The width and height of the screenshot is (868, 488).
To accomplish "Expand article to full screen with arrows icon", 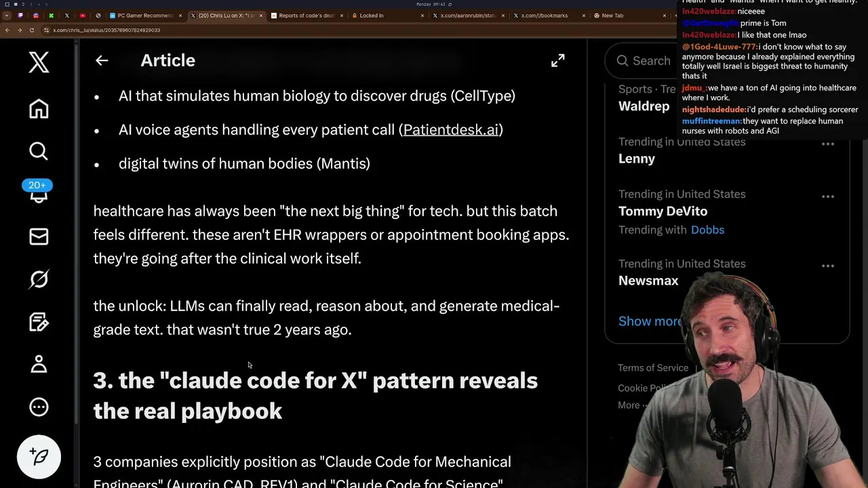I will [x=557, y=61].
